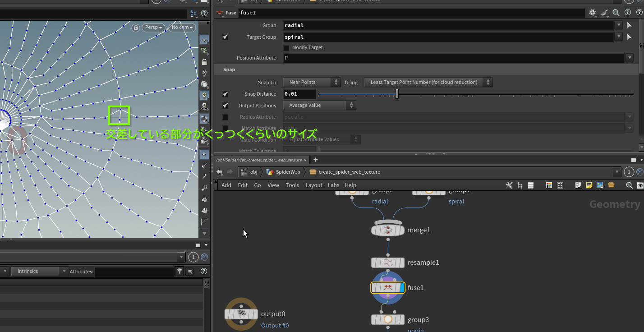The height and width of the screenshot is (332, 644).
Task: Open the Add menu in network editor
Action: [226, 185]
